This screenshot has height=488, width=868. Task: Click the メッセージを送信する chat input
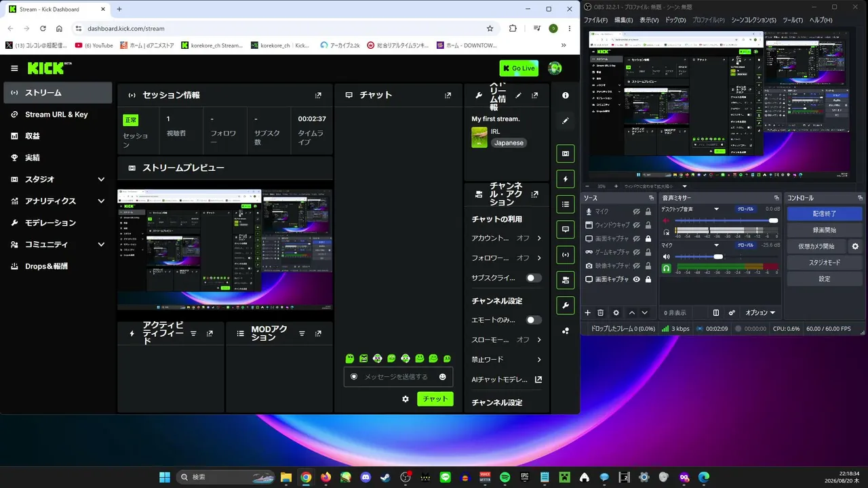(398, 377)
